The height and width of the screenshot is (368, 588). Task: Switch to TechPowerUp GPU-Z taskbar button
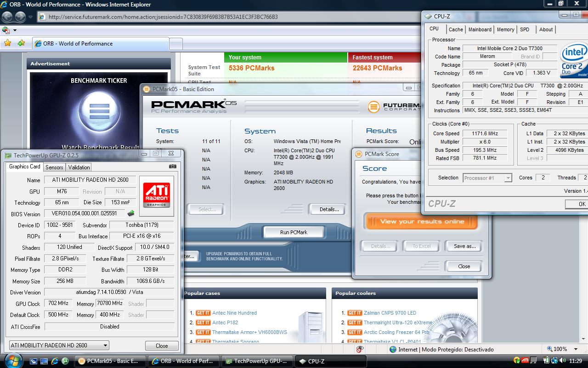257,361
